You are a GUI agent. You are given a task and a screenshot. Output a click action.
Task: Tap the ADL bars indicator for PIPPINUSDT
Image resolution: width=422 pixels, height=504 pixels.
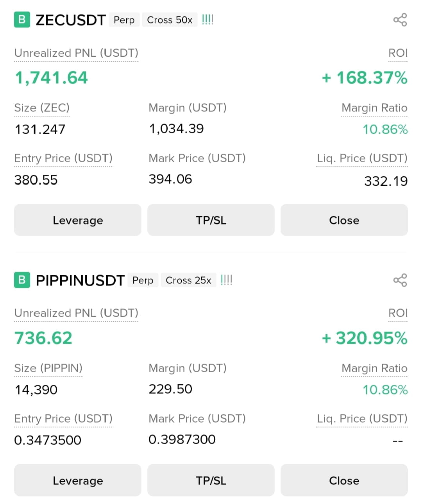(226, 280)
